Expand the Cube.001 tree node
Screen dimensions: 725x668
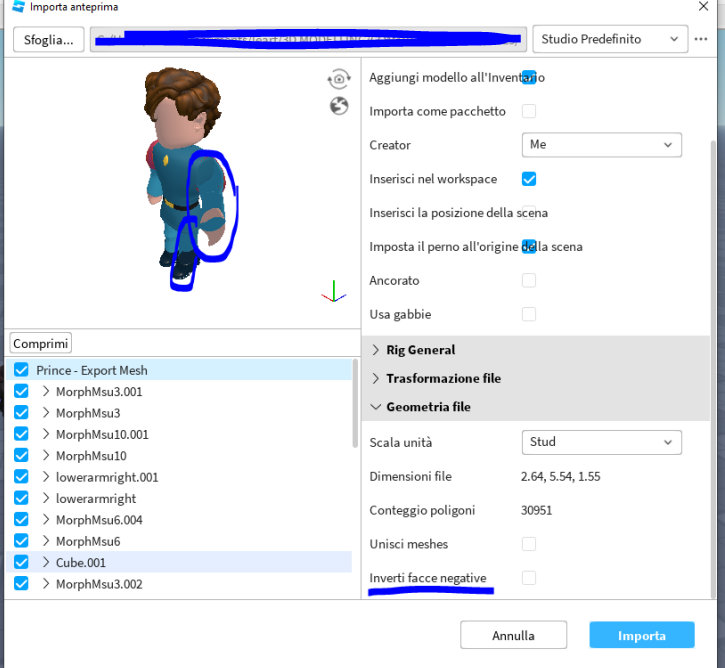click(x=46, y=562)
